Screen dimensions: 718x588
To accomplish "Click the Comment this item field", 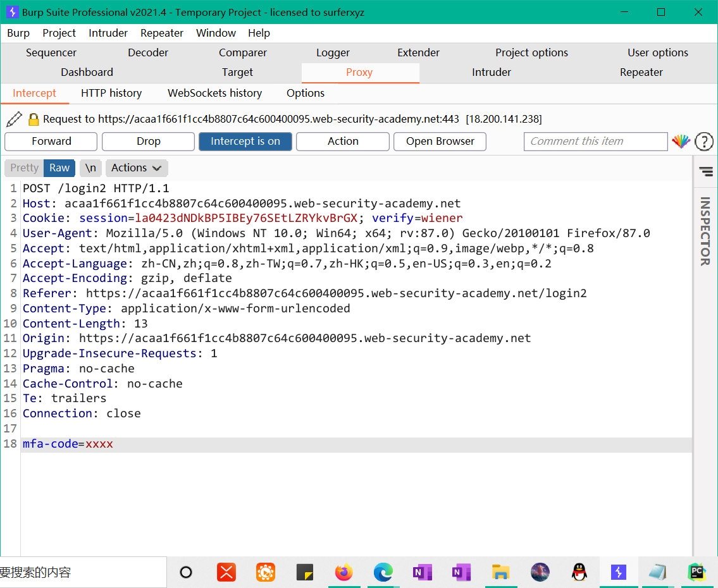I will (596, 142).
